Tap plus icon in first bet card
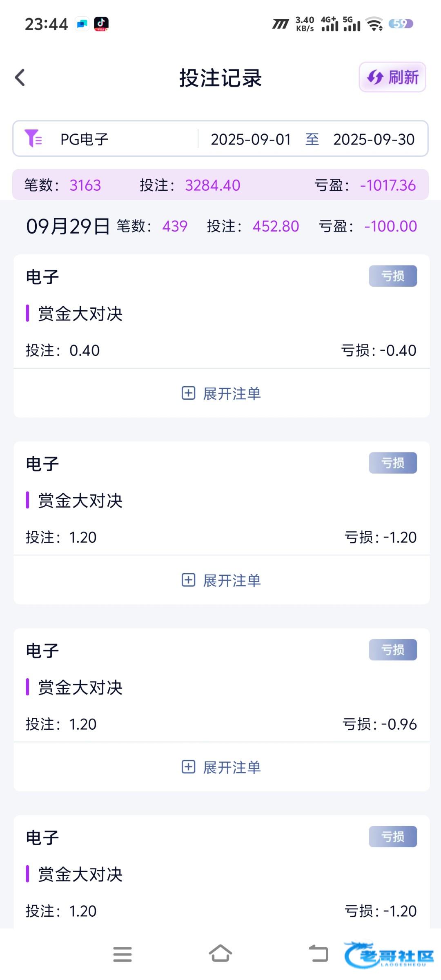 tap(188, 393)
